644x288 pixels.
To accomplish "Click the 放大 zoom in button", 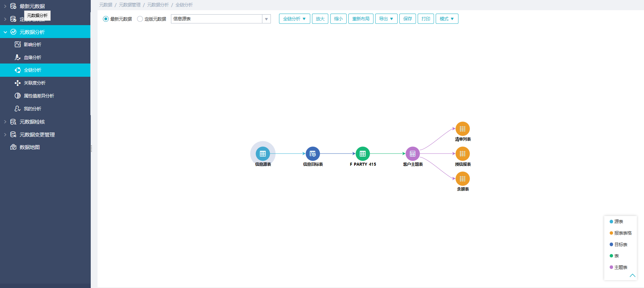I will (x=320, y=19).
